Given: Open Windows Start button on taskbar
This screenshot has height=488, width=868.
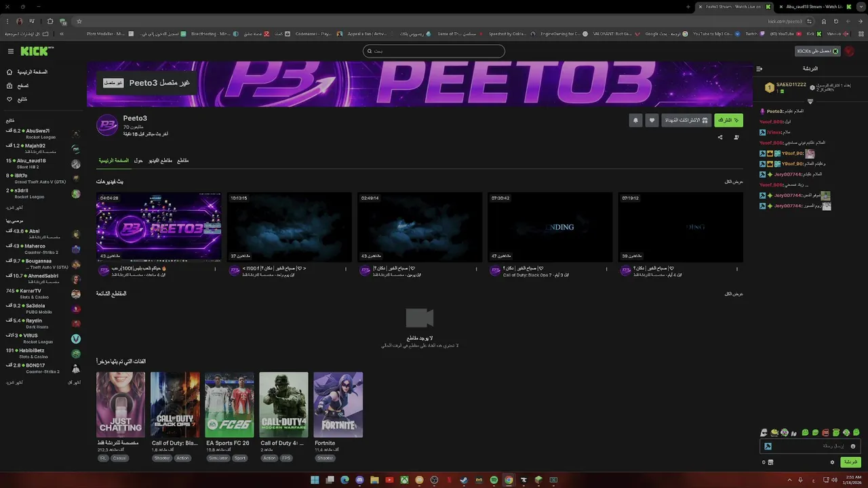Looking at the screenshot, I should (315, 480).
